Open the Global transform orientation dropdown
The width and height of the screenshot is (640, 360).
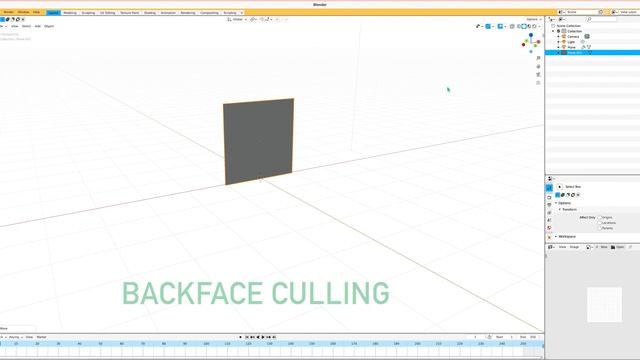tap(237, 19)
